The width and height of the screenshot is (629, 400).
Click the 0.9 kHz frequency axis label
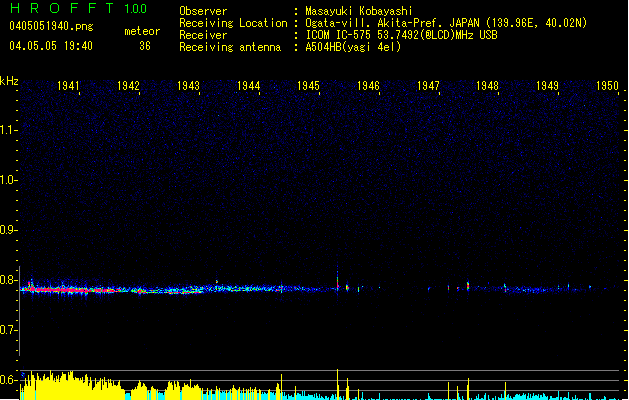click(x=8, y=230)
